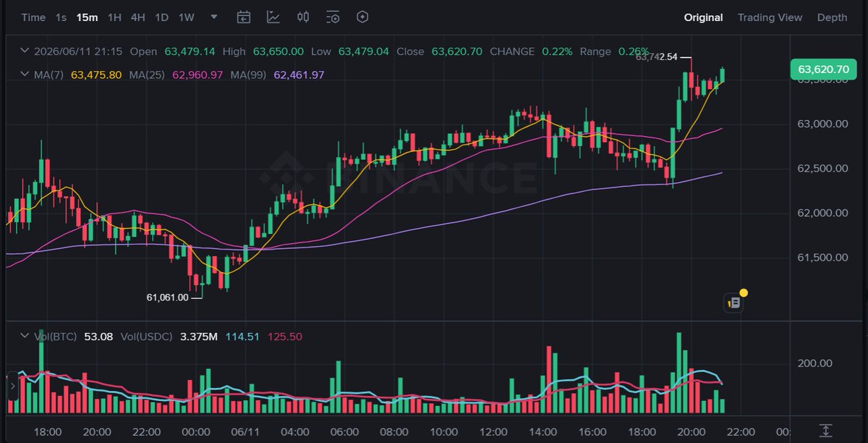Screen dimensions: 868x443
Task: Click 62,500.00 on the price axis
Action: coord(822,168)
